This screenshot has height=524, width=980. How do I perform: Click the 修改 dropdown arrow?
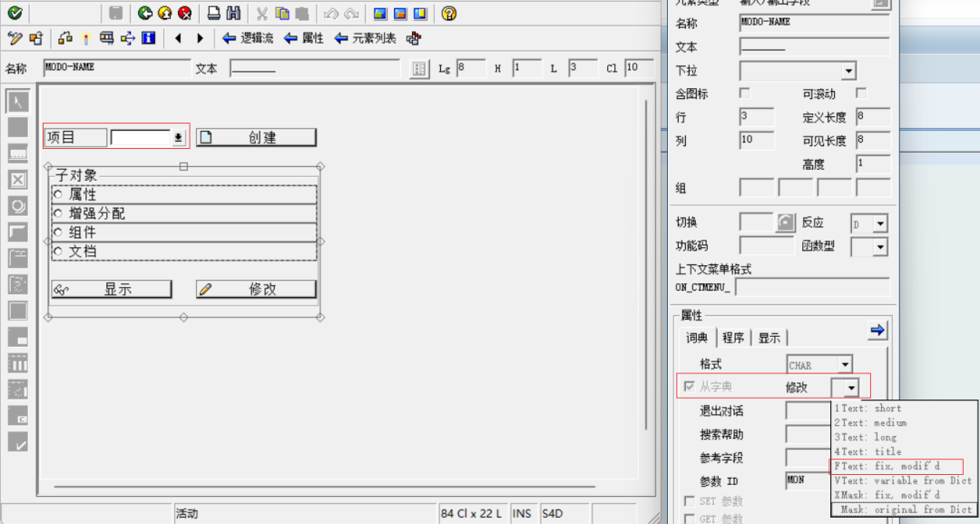coord(850,389)
